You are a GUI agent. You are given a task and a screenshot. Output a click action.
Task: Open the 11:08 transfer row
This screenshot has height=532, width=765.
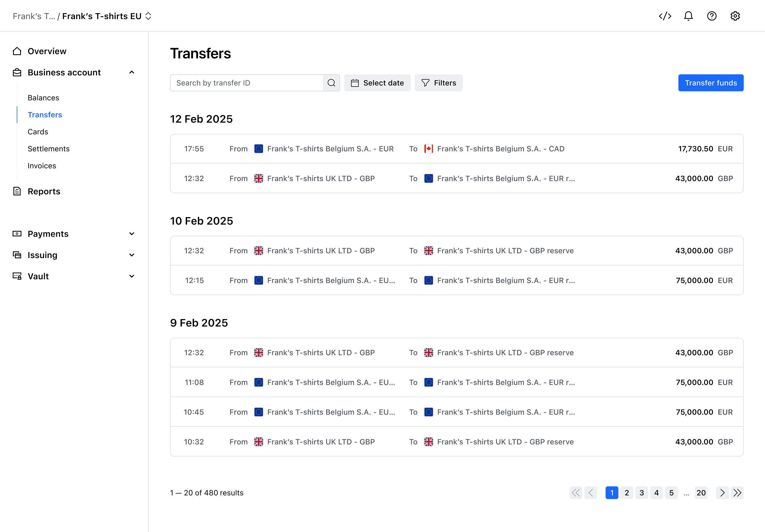(456, 382)
